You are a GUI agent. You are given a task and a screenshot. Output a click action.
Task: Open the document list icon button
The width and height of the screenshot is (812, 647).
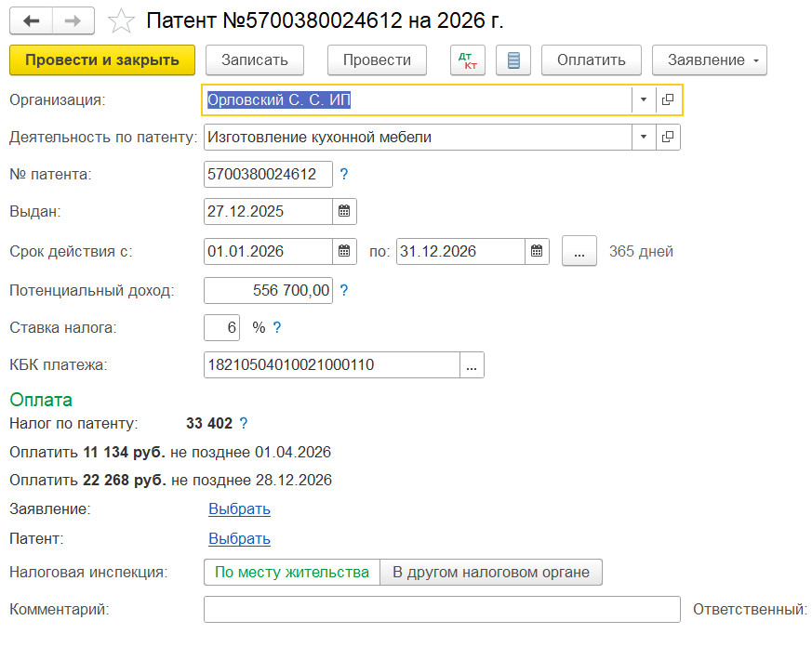(x=513, y=60)
